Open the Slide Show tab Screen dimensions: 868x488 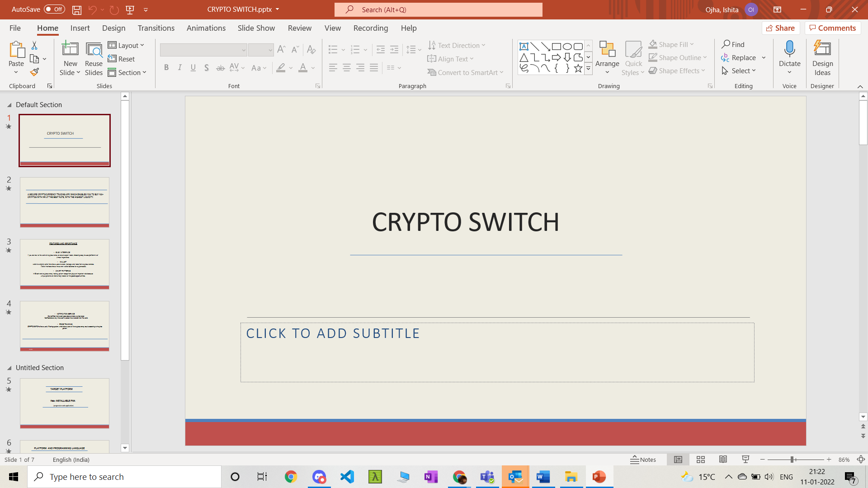(256, 28)
